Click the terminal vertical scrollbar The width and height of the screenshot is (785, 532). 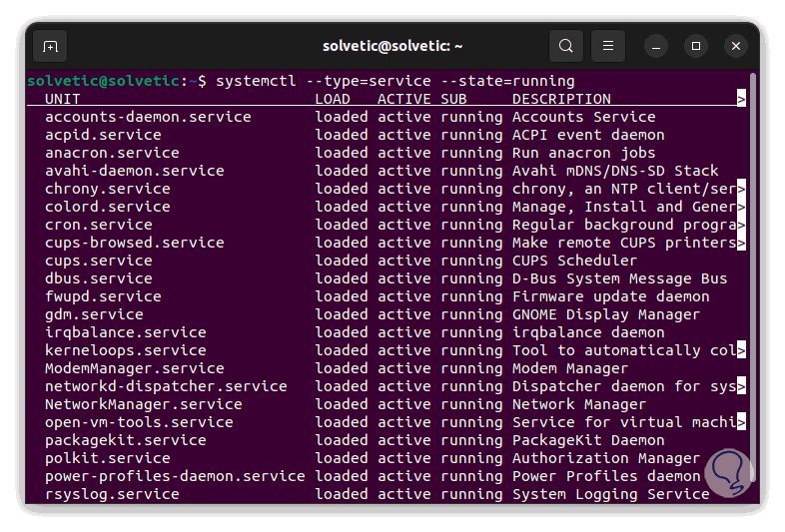pos(752,200)
